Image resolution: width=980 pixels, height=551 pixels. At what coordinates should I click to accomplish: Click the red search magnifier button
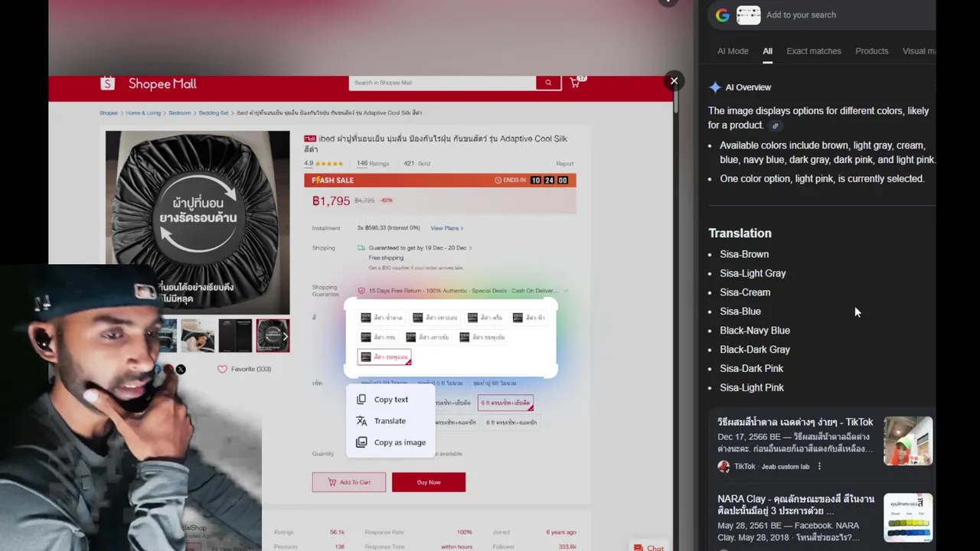pyautogui.click(x=548, y=83)
